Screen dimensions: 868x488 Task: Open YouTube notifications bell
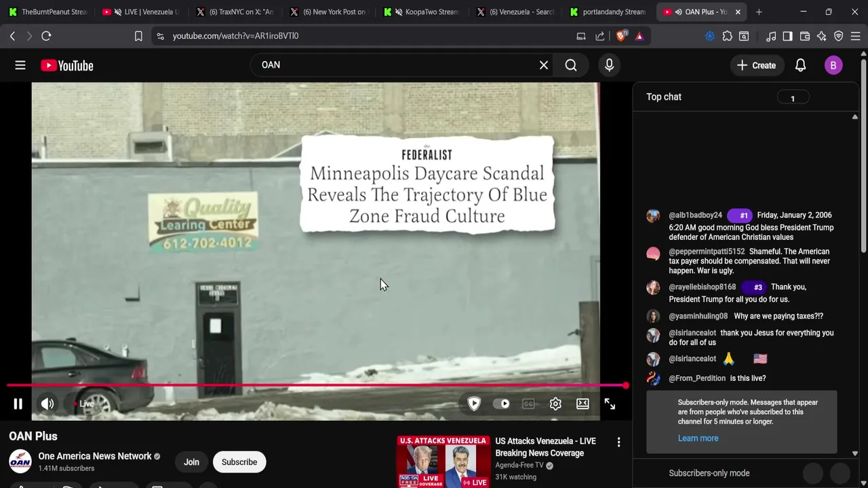tap(800, 65)
